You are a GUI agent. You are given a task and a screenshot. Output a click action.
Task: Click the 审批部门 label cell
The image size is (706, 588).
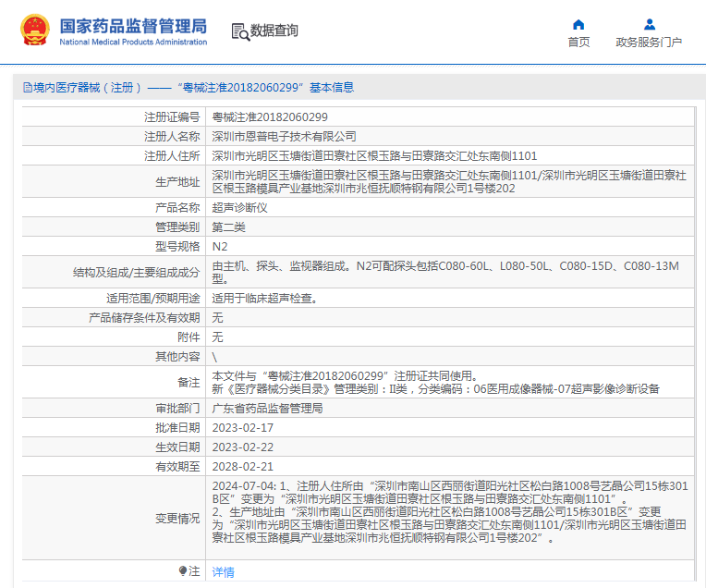click(114, 409)
